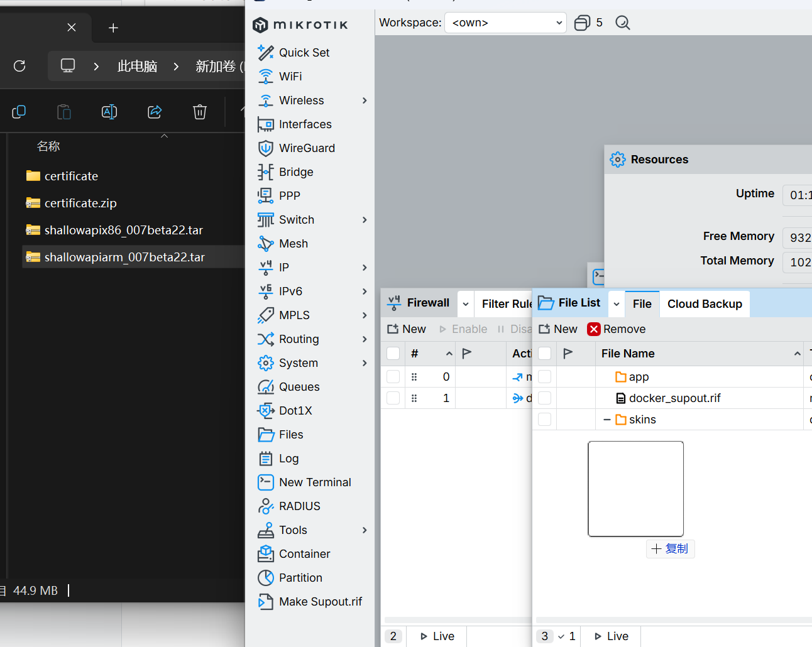Collapse the skins folder
Image resolution: width=812 pixels, height=647 pixels.
606,420
